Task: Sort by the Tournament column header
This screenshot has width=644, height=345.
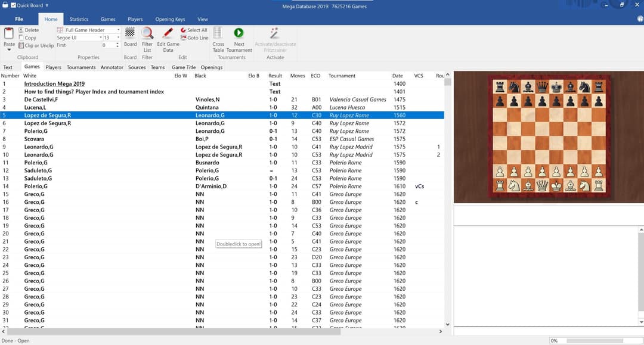Action: tap(342, 76)
